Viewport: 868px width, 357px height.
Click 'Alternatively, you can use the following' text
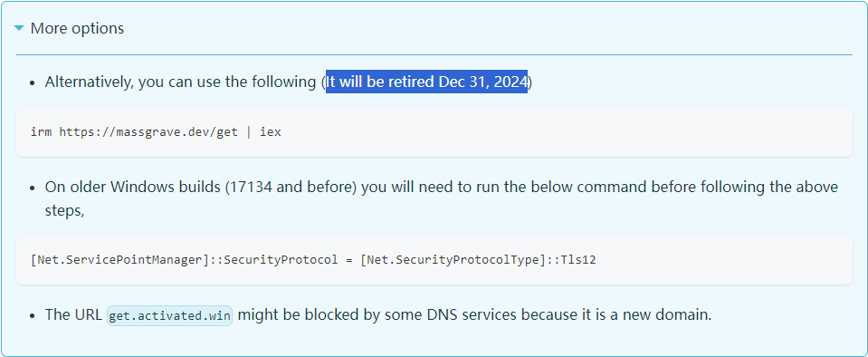(x=180, y=82)
